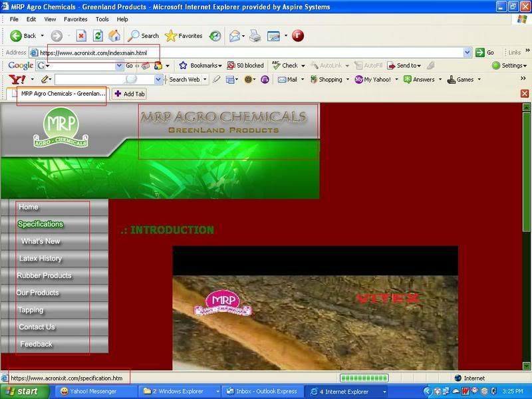Click the round red toolbar icon
The height and width of the screenshot is (399, 532).
(297, 36)
